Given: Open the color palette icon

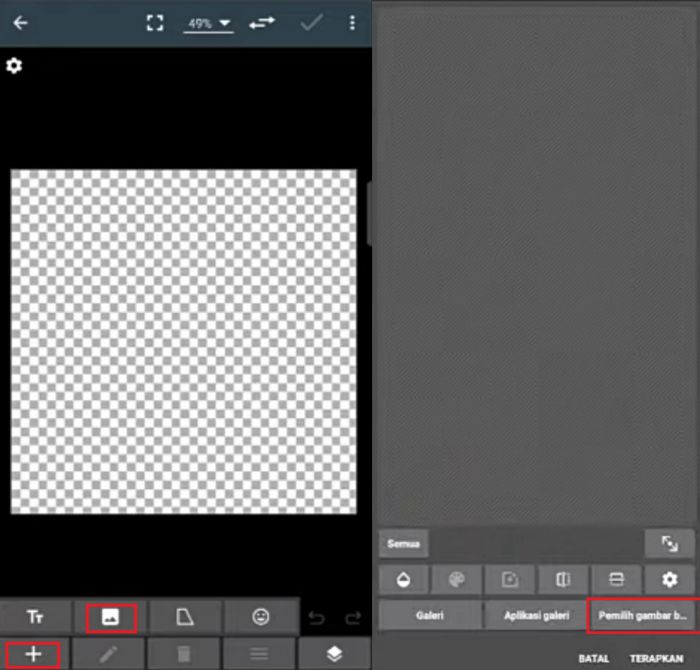Looking at the screenshot, I should click(x=457, y=580).
